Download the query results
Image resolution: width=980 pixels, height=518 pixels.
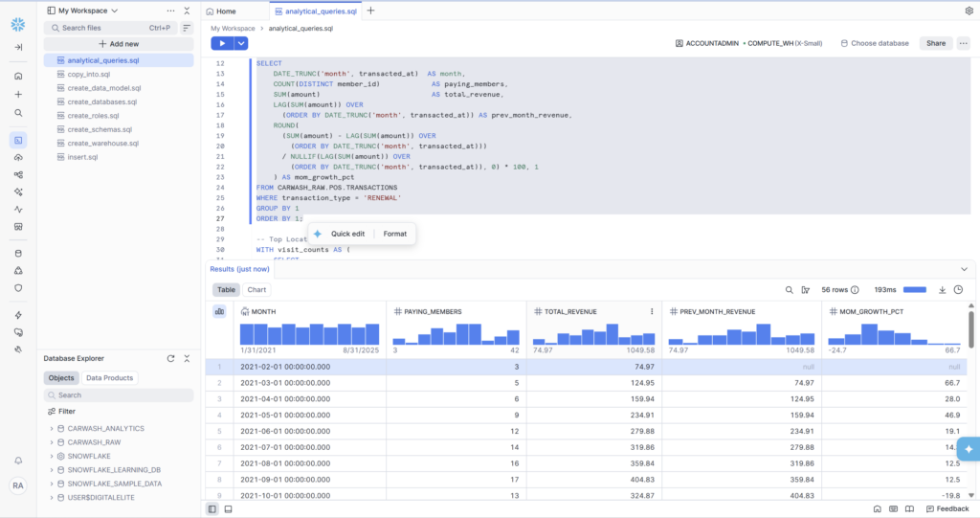(942, 290)
